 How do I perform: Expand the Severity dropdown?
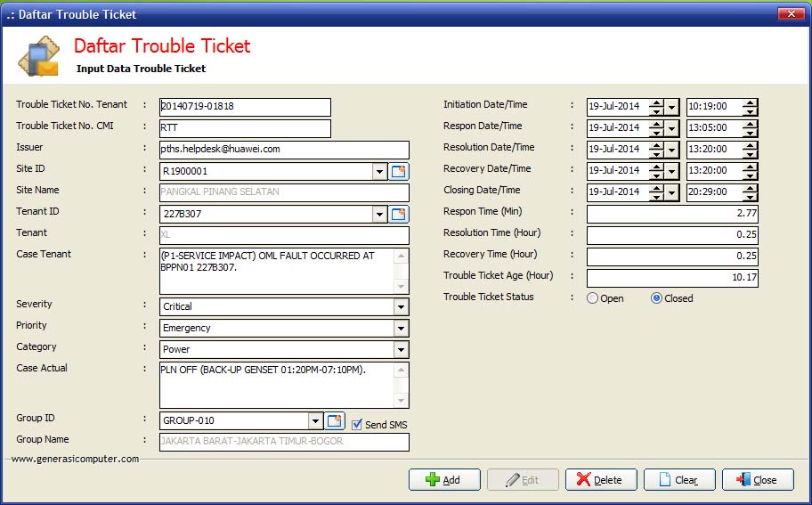point(401,306)
